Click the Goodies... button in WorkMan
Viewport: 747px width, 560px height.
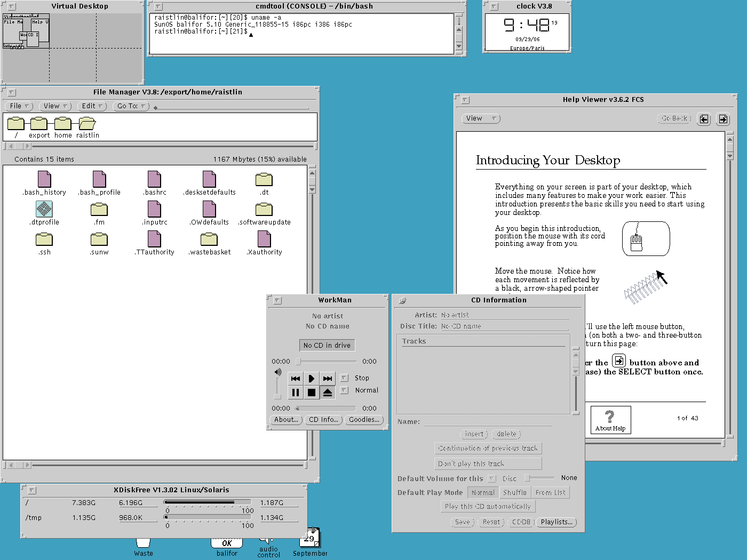(x=364, y=420)
